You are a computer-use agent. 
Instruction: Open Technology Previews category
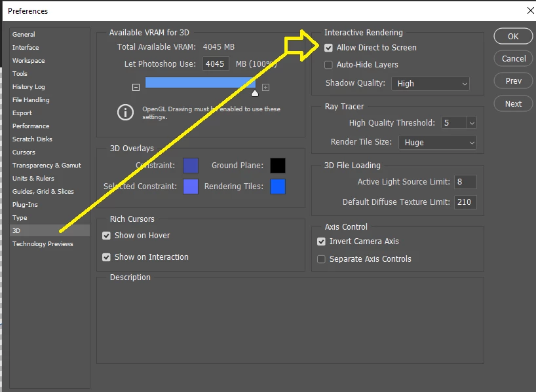click(50, 244)
